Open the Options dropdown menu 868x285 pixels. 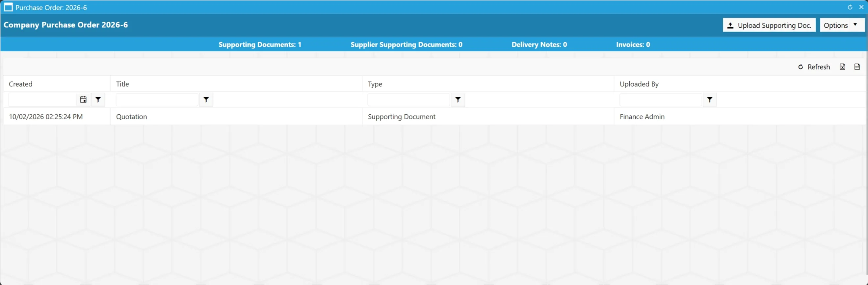(x=842, y=25)
